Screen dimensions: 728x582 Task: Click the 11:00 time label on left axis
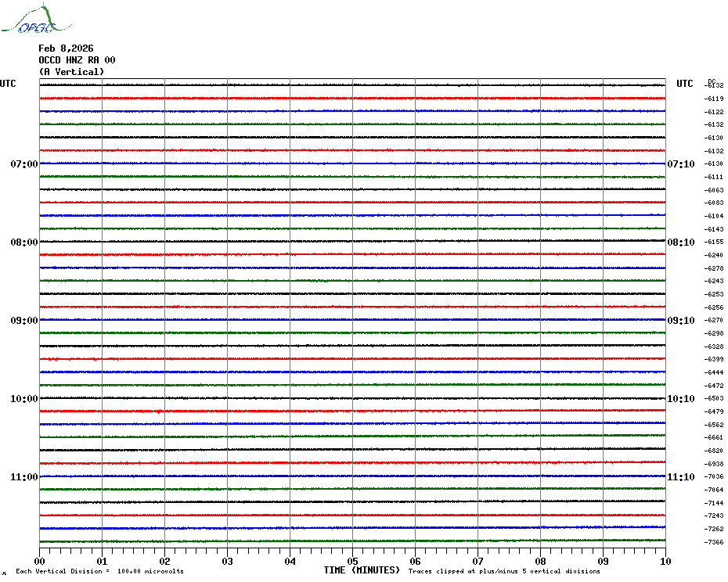(x=23, y=477)
